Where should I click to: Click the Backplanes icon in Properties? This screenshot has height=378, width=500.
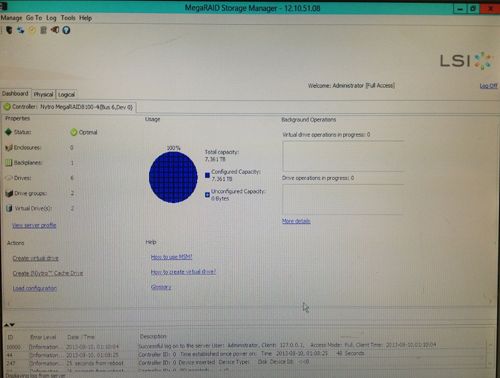pos(9,163)
